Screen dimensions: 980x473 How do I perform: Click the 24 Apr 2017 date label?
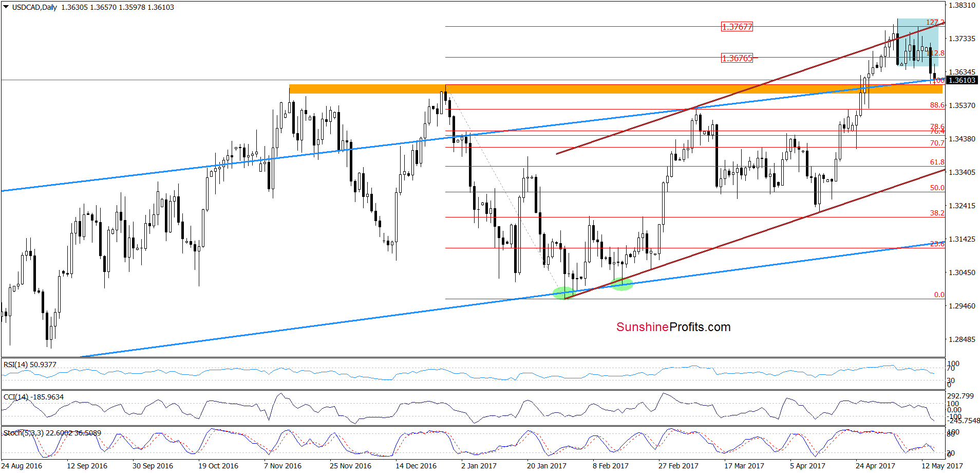point(875,466)
